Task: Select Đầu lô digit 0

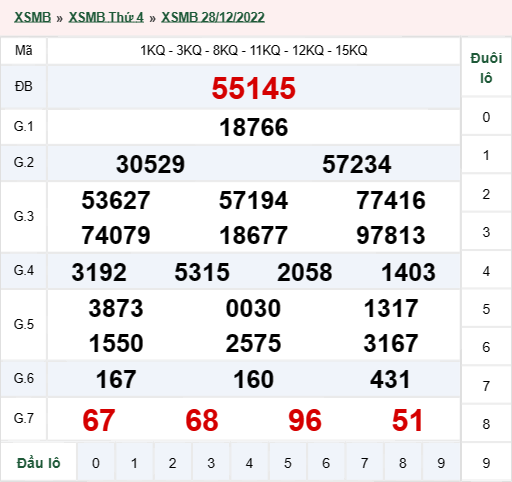Action: point(96,463)
